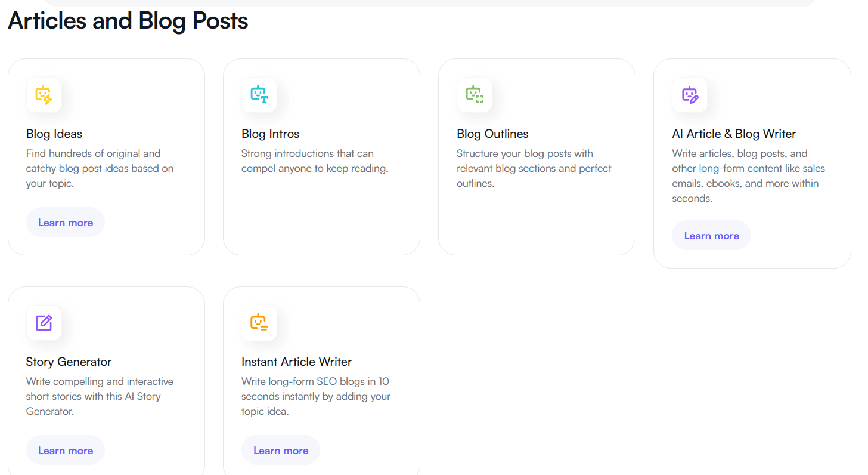Open Learn more under AI Article & Blog Writer
Image resolution: width=868 pixels, height=475 pixels.
click(711, 236)
